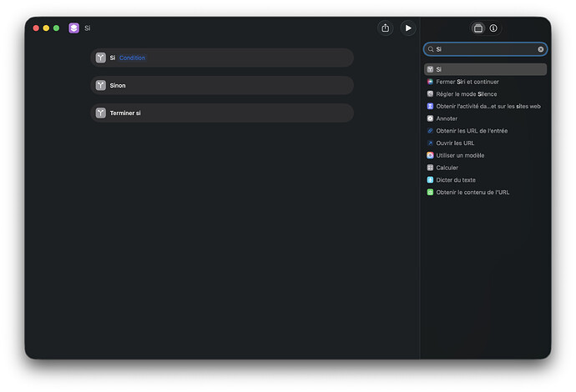The width and height of the screenshot is (576, 392).
Task: Click the branch icon on "Terminer si" block
Action: tap(101, 113)
